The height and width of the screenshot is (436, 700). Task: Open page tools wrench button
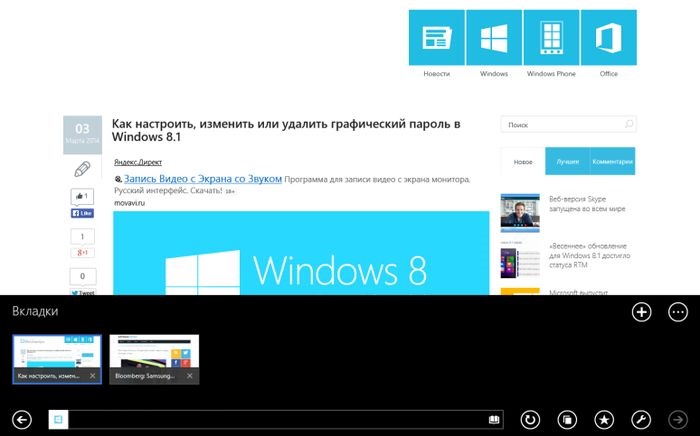(x=641, y=419)
